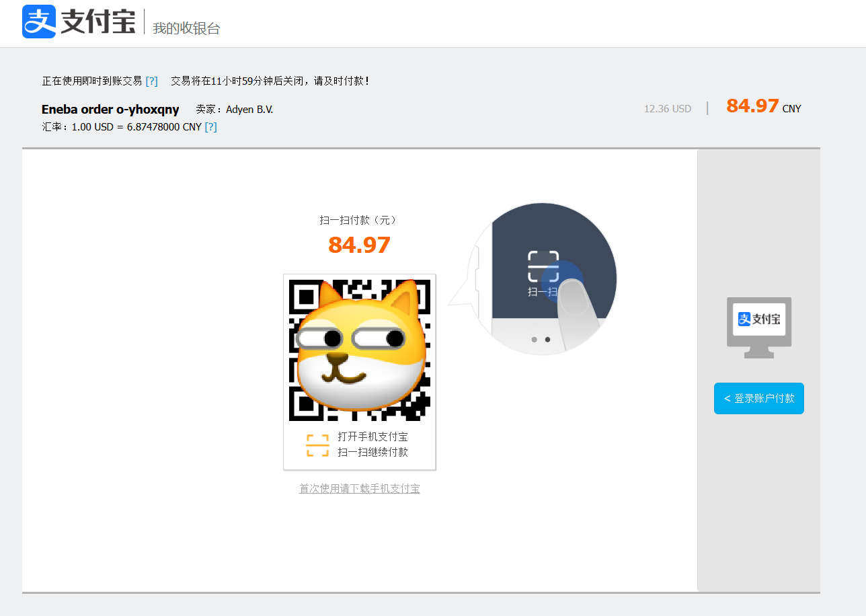This screenshot has height=616, width=866.
Task: Click the transaction closing time notice
Action: [x=270, y=81]
